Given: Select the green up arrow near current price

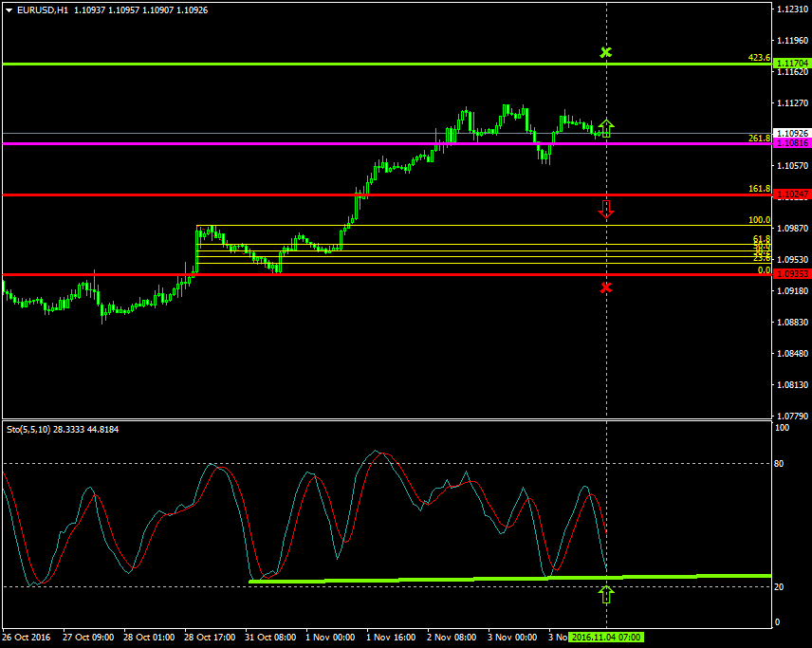Looking at the screenshot, I should coord(606,128).
